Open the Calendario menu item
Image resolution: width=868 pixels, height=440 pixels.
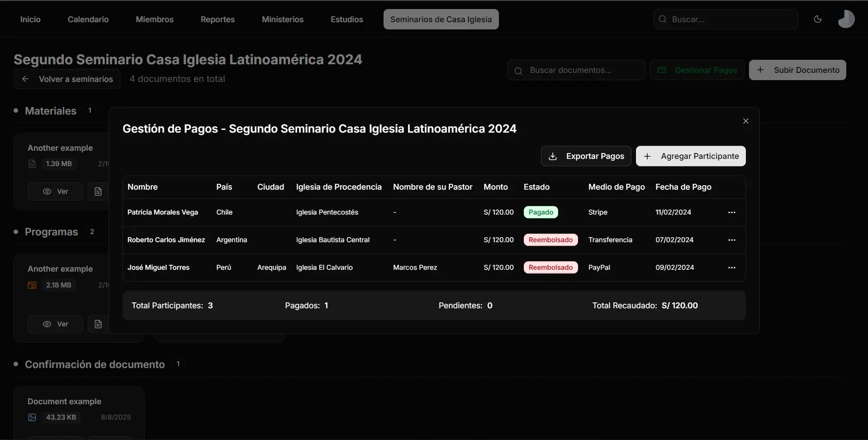pos(88,19)
